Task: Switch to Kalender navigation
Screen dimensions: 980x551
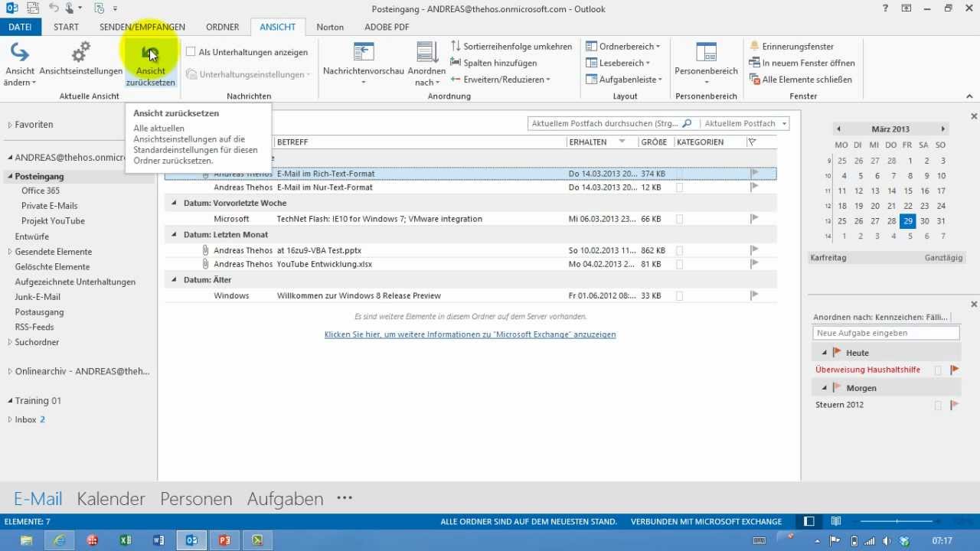Action: (111, 499)
